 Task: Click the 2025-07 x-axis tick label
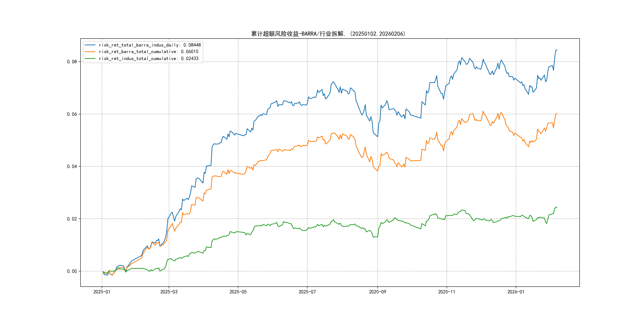point(307,292)
